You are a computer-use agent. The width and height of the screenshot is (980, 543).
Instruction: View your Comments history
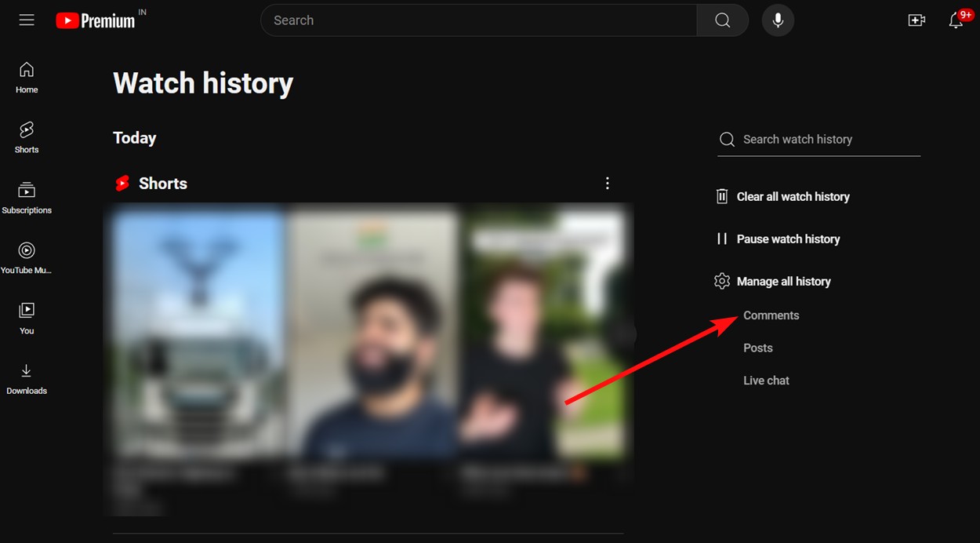point(771,315)
